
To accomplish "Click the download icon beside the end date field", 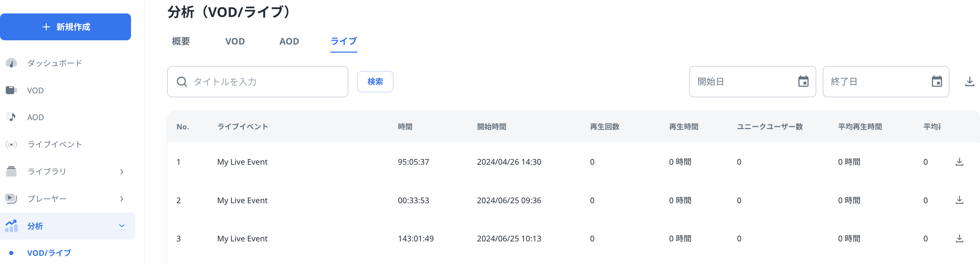I will [x=969, y=82].
